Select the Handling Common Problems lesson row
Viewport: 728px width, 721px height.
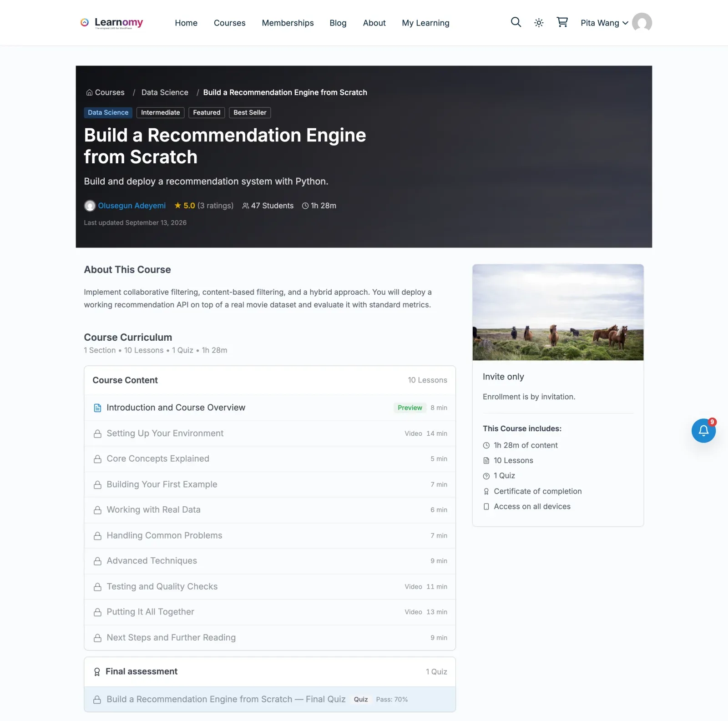(270, 535)
